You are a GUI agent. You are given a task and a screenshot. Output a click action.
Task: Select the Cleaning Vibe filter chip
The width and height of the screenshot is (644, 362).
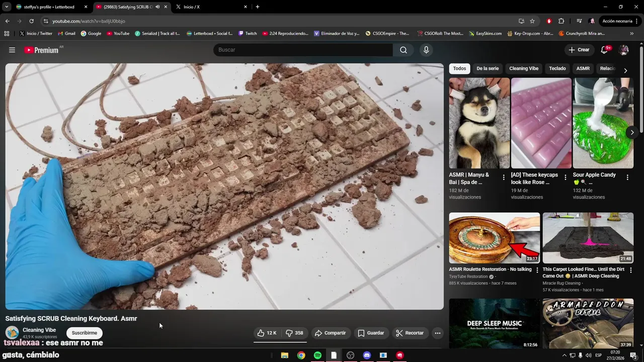coord(524,68)
